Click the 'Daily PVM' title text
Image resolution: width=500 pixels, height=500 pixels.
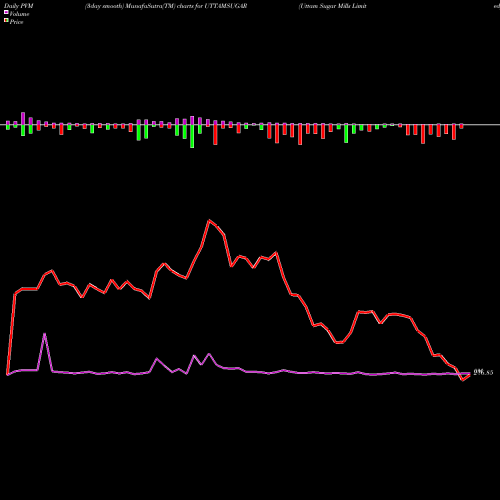tap(19, 6)
